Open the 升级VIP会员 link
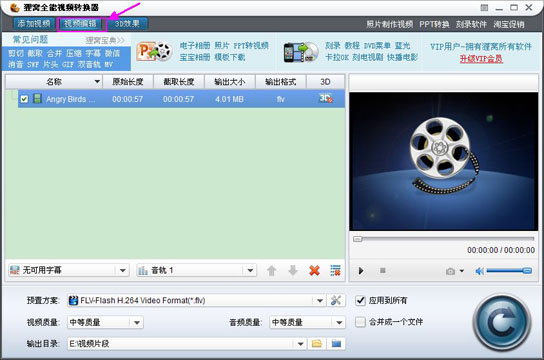Viewport: 544px width, 360px height. point(481,59)
